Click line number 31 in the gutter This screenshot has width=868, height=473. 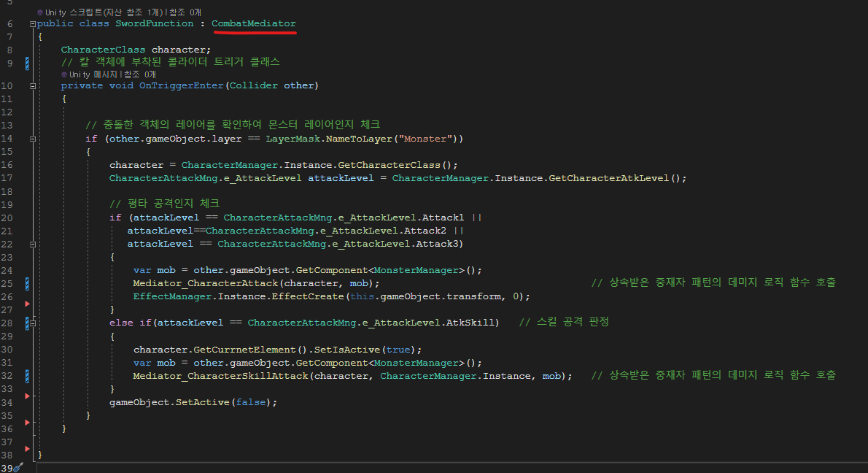click(7, 364)
